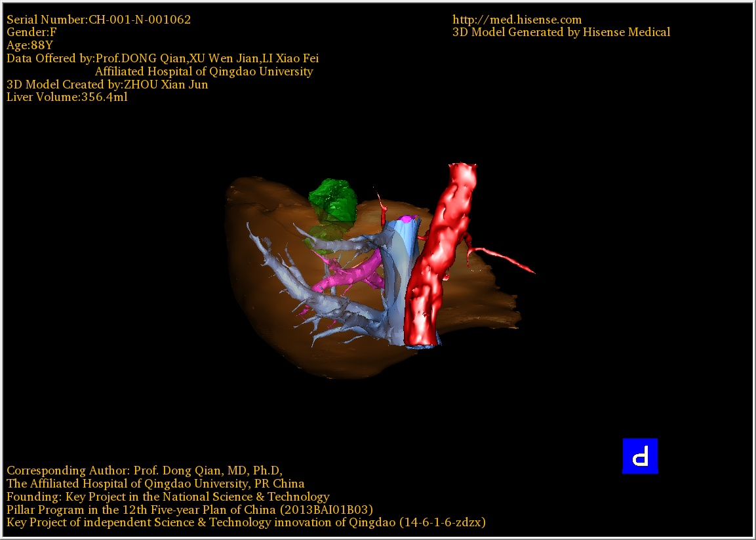Click the red aorta vessel in model

tap(440, 256)
